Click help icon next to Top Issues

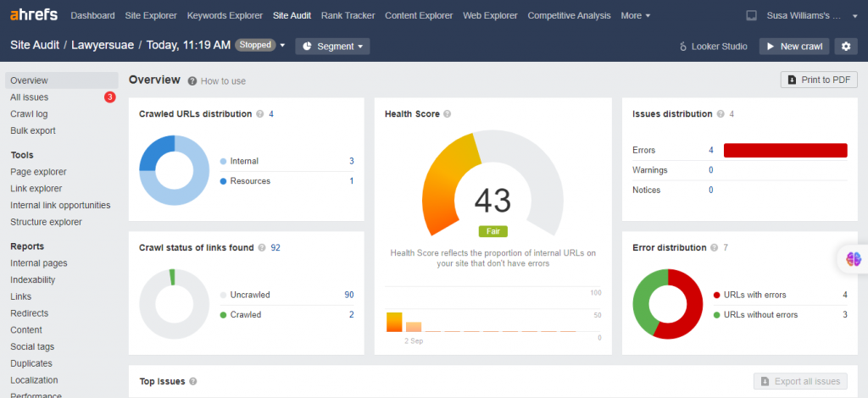(x=192, y=381)
